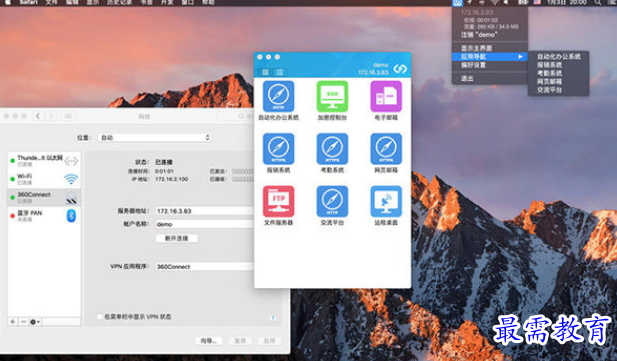Expand the 应用导航 submenu arrow
Image resolution: width=617 pixels, height=361 pixels.
pos(520,57)
